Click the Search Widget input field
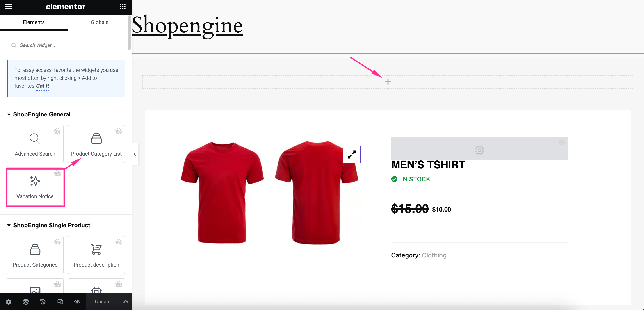 (66, 45)
